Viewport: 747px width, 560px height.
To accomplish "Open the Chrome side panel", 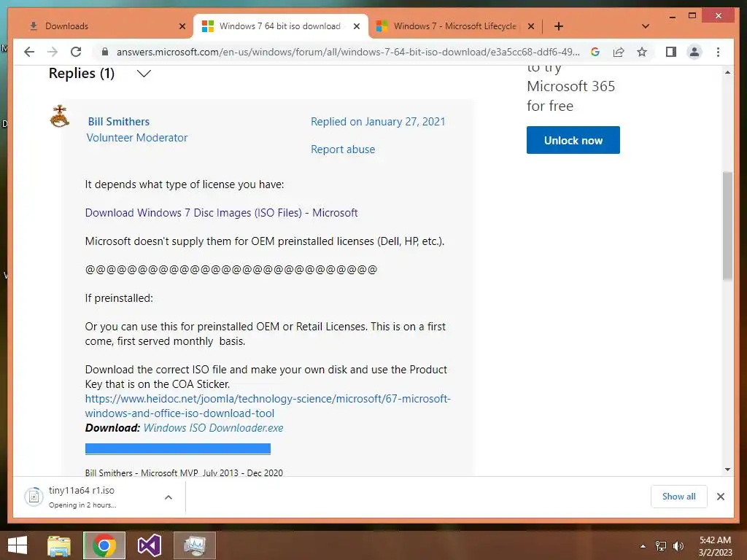I will (671, 52).
